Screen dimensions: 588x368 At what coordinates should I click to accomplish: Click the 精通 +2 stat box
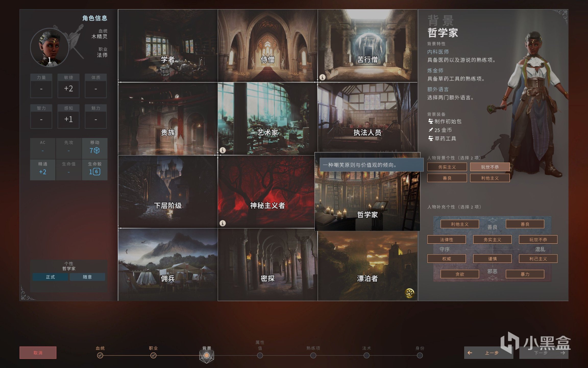point(43,170)
